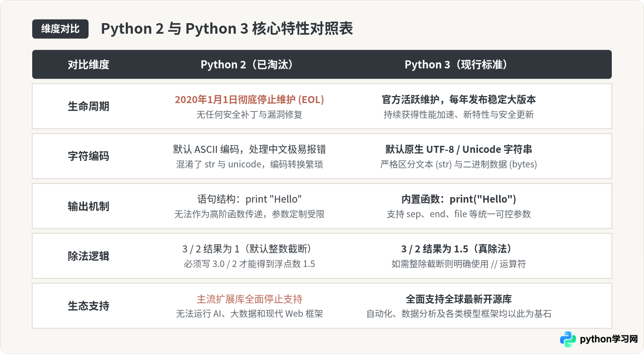Select the 输出机制 row label
Screen dimensions: 644x354
(89, 206)
